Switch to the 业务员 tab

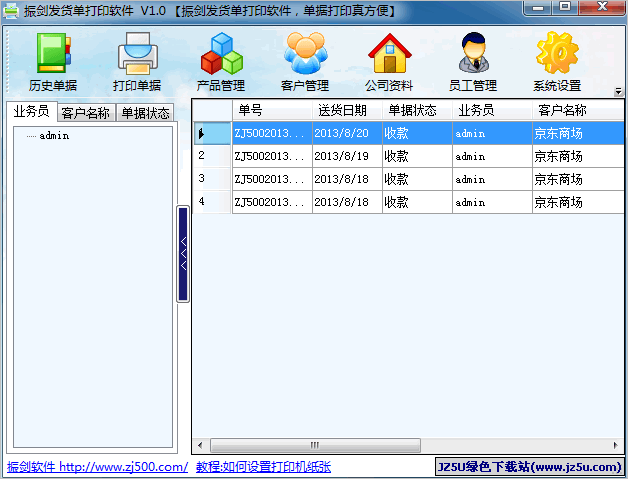pyautogui.click(x=32, y=111)
